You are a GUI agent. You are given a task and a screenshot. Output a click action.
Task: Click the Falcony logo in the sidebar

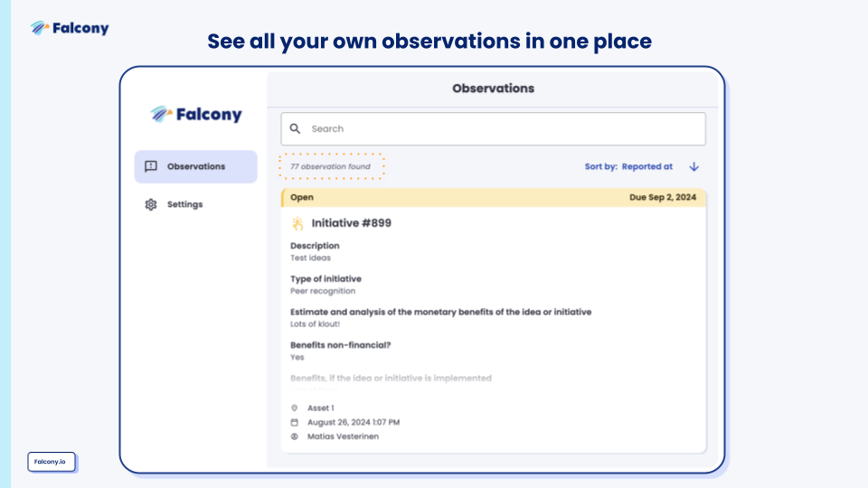pyautogui.click(x=196, y=115)
